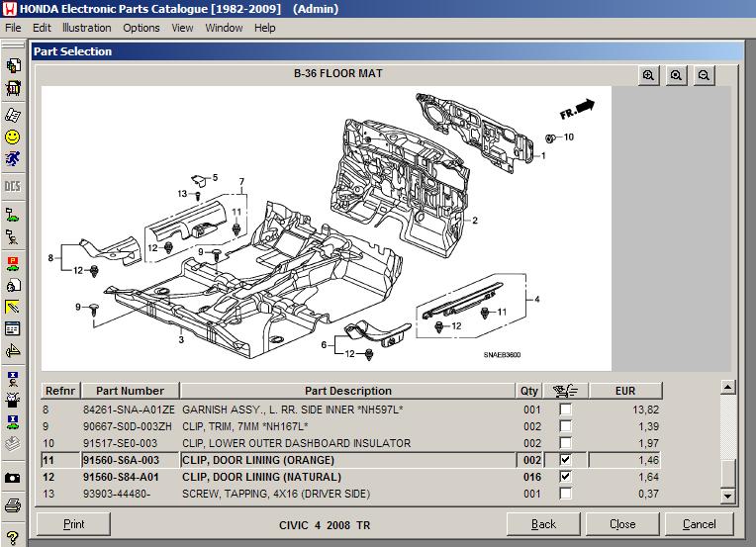
Task: Select part number 91560-S6A-003
Action: pos(121,460)
